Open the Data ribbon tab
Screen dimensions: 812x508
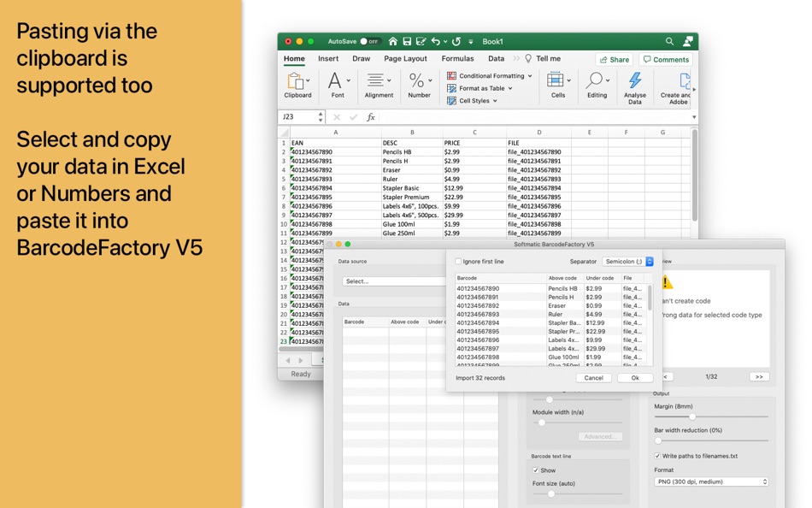[x=496, y=58]
